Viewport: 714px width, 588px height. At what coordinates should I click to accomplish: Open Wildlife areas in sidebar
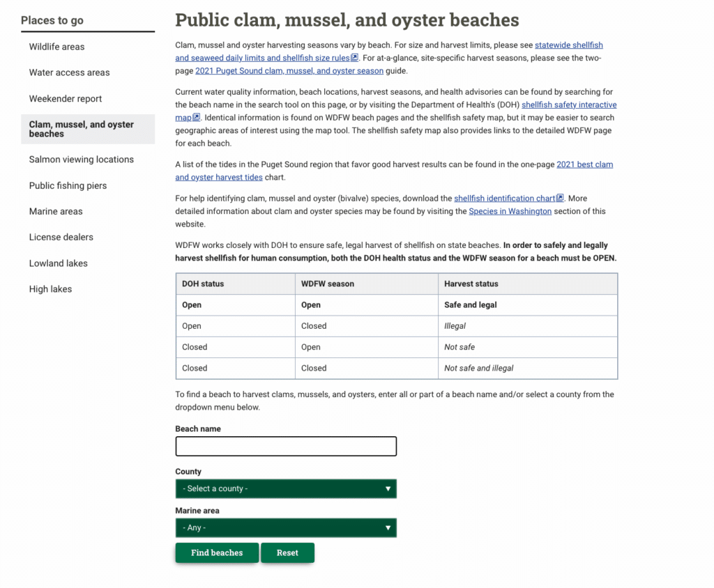click(x=56, y=47)
